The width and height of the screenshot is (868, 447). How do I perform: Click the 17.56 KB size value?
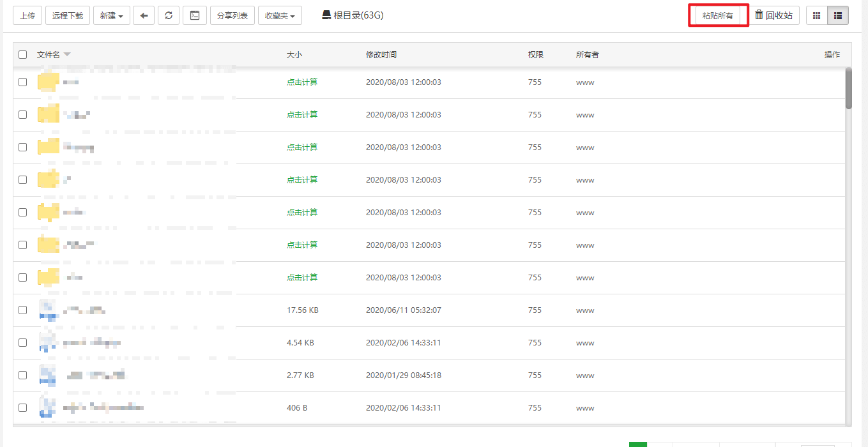coord(303,310)
